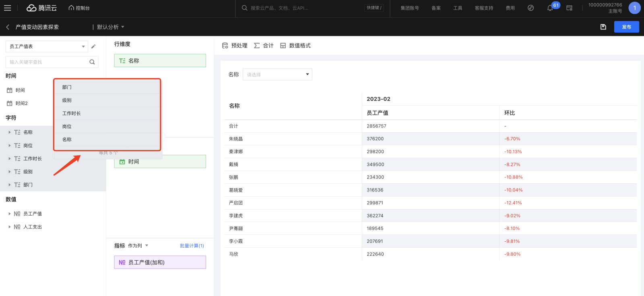Open the hamburger navigation menu
Image resolution: width=644 pixels, height=296 pixels.
7,8
